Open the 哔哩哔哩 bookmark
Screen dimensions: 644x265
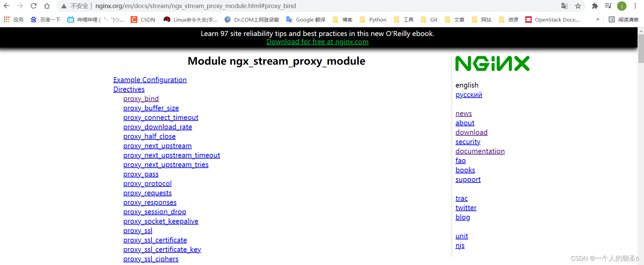[x=96, y=20]
